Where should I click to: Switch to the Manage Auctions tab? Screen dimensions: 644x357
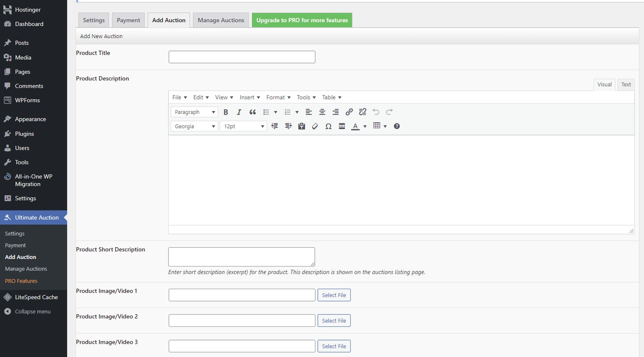click(221, 20)
